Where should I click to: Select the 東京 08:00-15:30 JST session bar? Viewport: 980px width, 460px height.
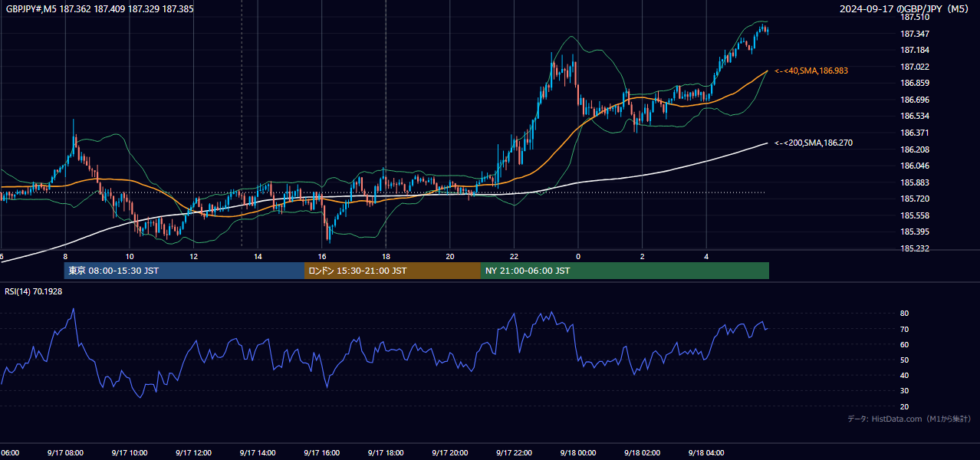point(184,271)
